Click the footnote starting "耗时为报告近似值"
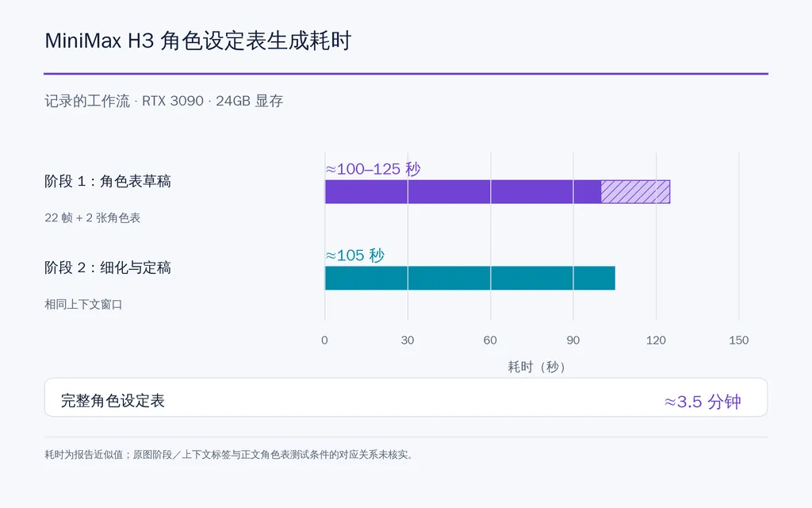812x508 pixels. (229, 455)
